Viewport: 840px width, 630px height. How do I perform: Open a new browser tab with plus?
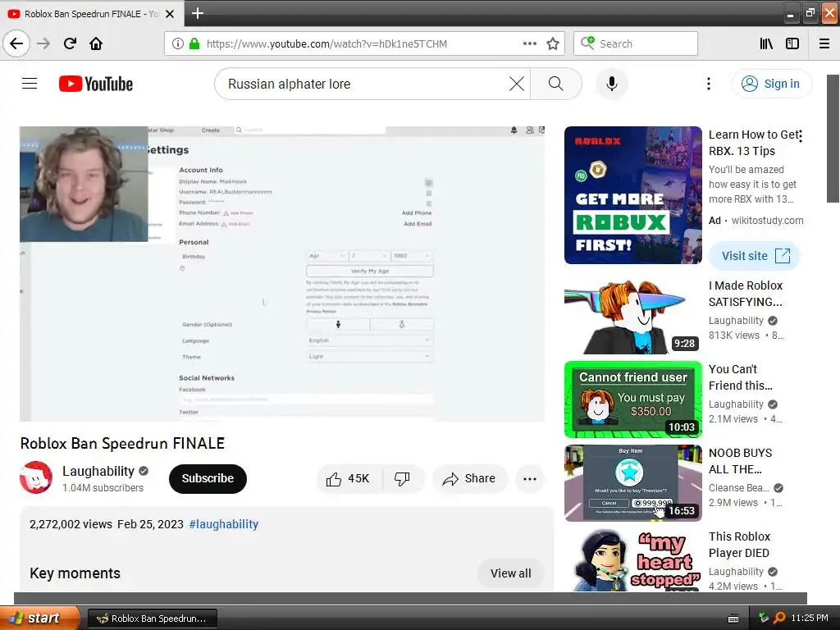[x=197, y=13]
